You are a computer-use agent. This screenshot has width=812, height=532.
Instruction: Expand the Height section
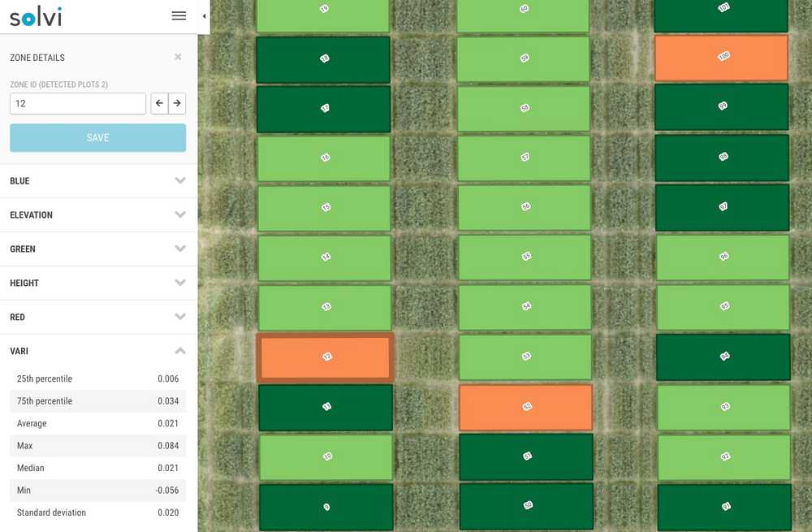click(x=98, y=283)
